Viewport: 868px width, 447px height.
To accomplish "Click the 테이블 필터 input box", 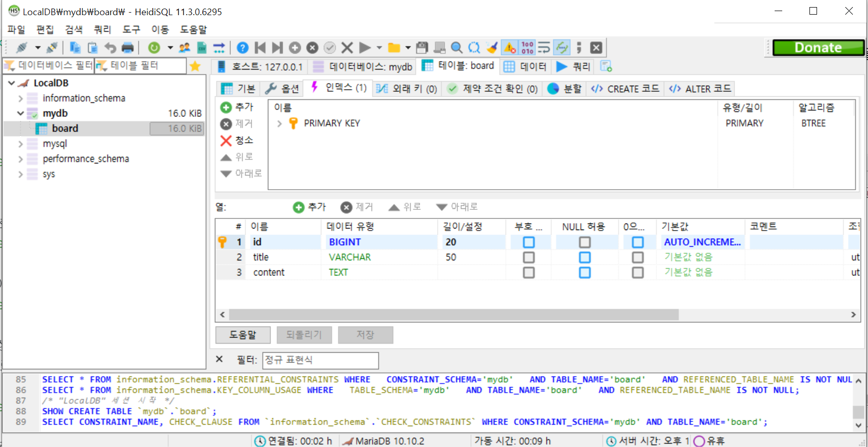I will (x=141, y=66).
